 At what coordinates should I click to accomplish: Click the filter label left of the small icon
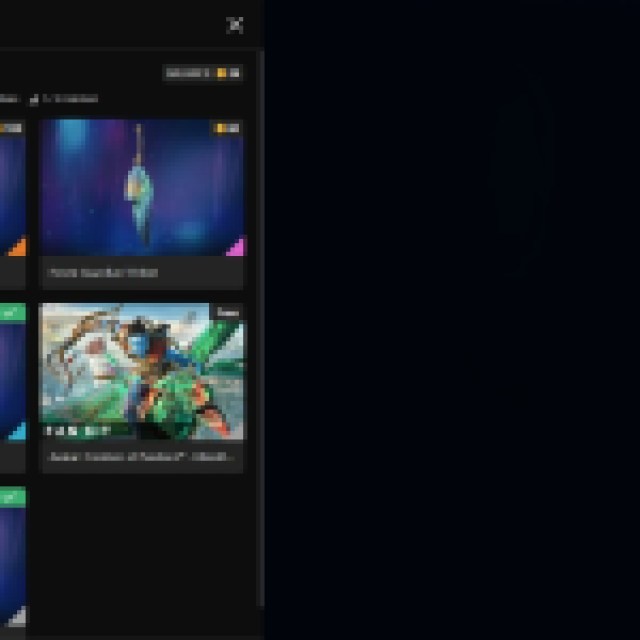pos(8,99)
